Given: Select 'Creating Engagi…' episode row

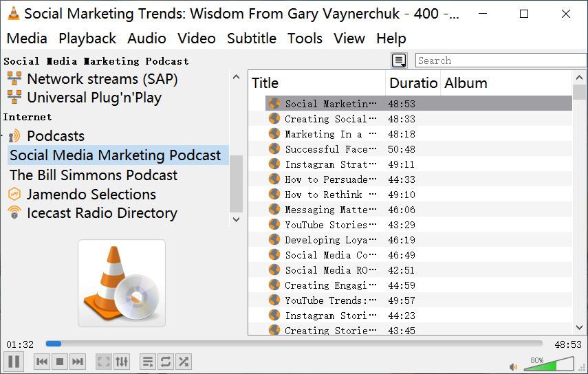Looking at the screenshot, I should (x=419, y=285).
